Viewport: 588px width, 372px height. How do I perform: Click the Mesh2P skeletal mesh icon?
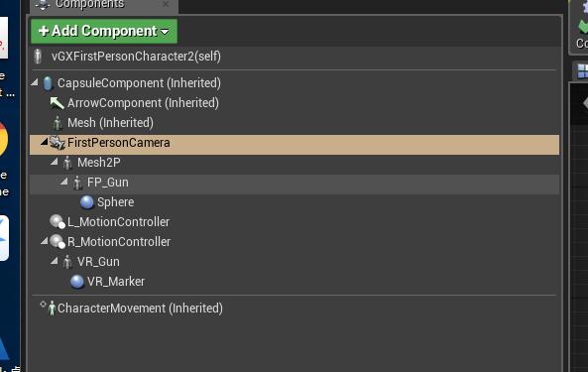pos(67,163)
